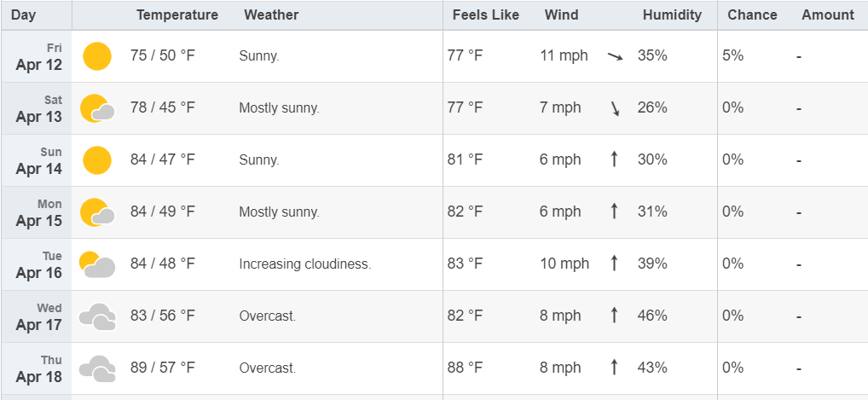Screen dimensions: 868x400
Task: Click the 5% precipitation chance value
Action: point(733,55)
